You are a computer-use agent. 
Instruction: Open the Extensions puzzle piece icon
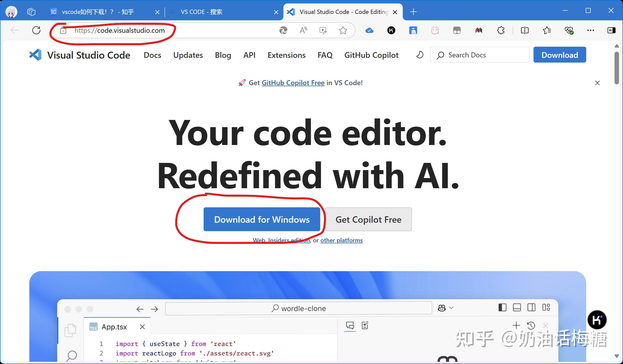pos(501,30)
